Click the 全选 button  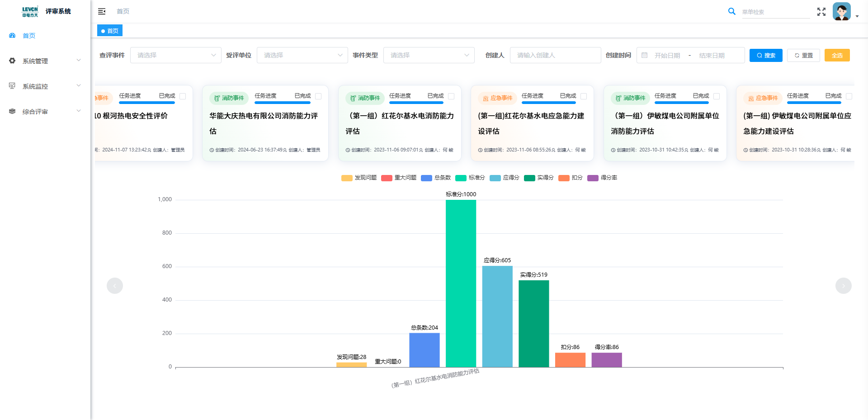point(837,55)
